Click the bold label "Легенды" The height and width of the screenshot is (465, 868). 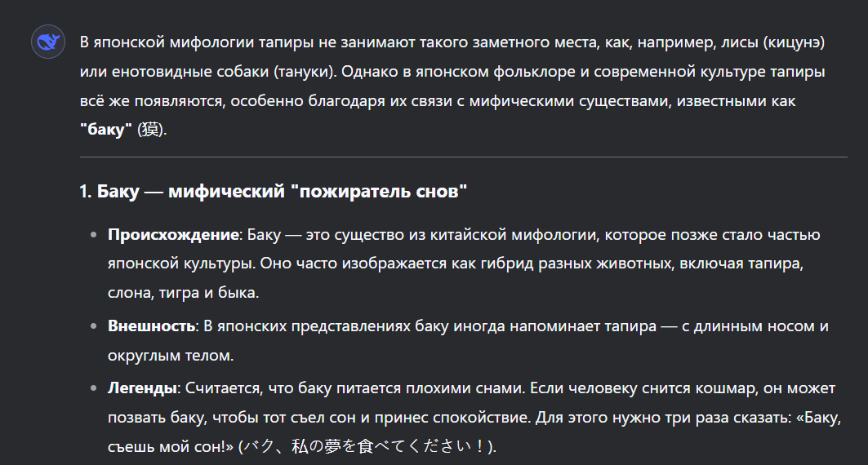142,387
